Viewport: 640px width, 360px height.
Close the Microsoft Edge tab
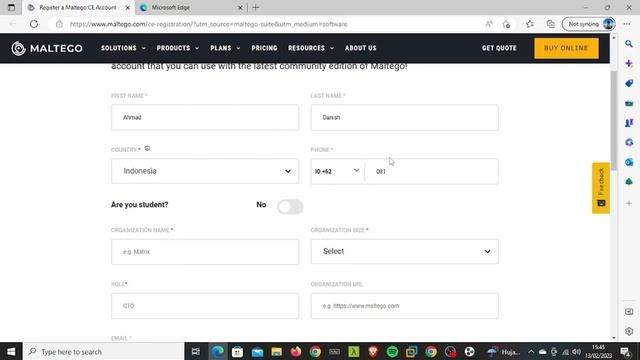pos(240,7)
